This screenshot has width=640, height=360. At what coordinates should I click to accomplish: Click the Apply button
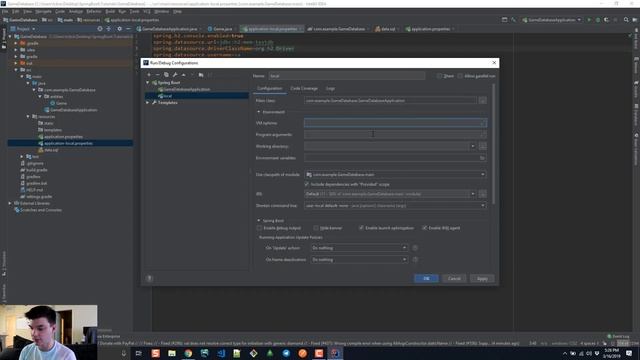tap(482, 278)
